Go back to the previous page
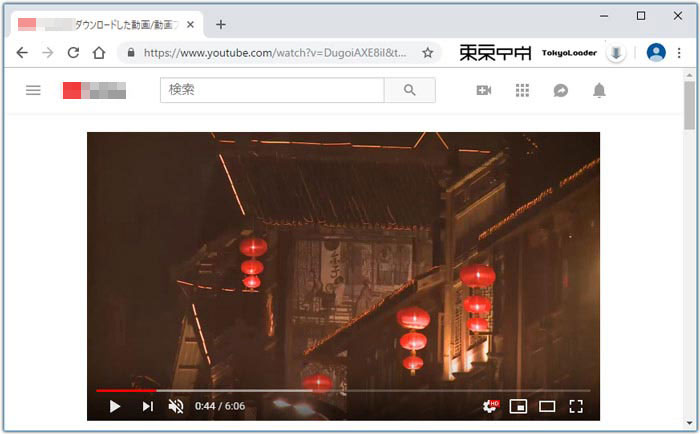The height and width of the screenshot is (434, 700). (x=22, y=53)
